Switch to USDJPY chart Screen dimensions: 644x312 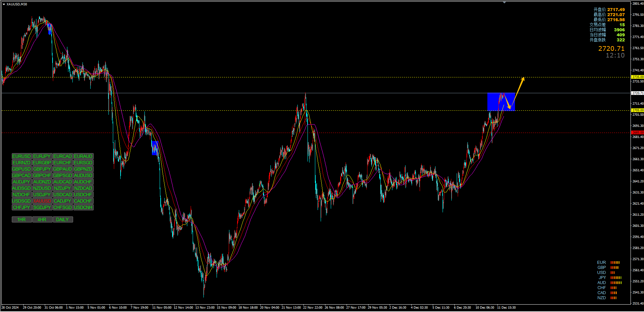42,195
